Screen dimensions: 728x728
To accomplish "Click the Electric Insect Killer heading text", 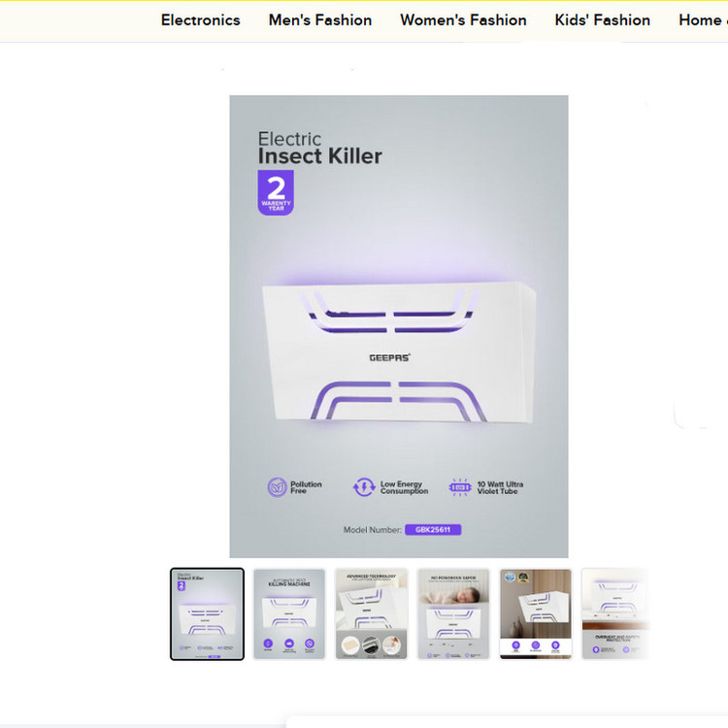I will click(319, 149).
